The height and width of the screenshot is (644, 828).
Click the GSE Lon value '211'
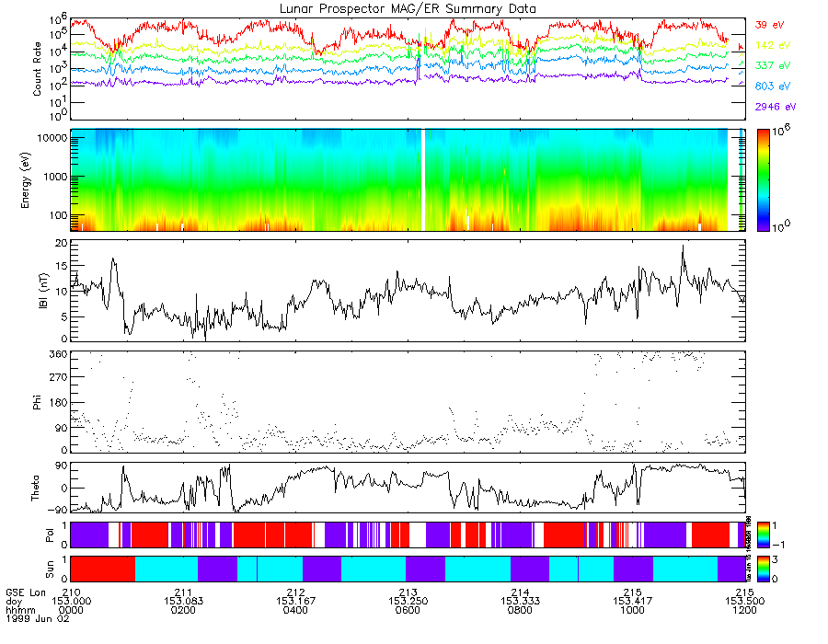tap(183, 592)
